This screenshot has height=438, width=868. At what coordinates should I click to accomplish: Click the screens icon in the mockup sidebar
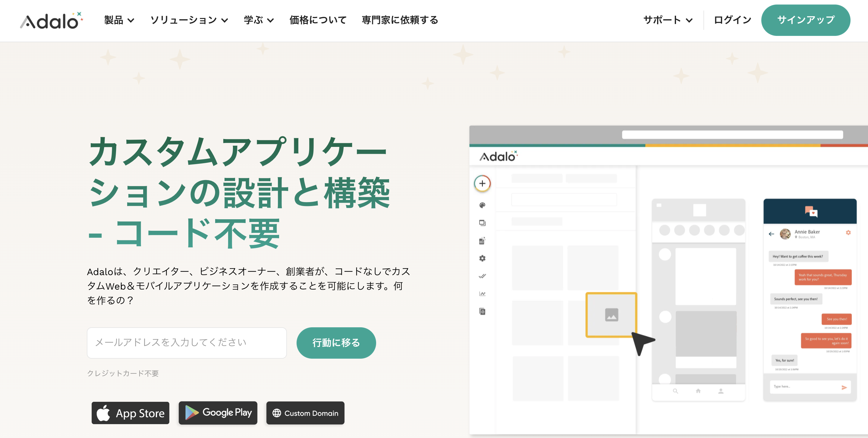coord(482,223)
